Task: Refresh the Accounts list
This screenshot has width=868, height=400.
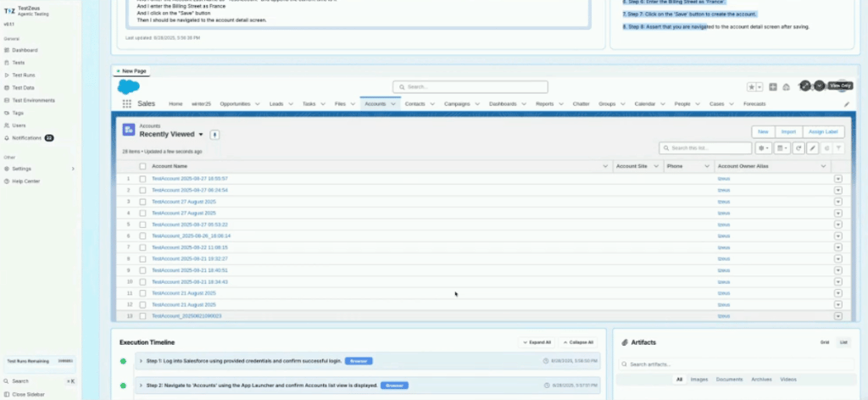Action: (798, 148)
